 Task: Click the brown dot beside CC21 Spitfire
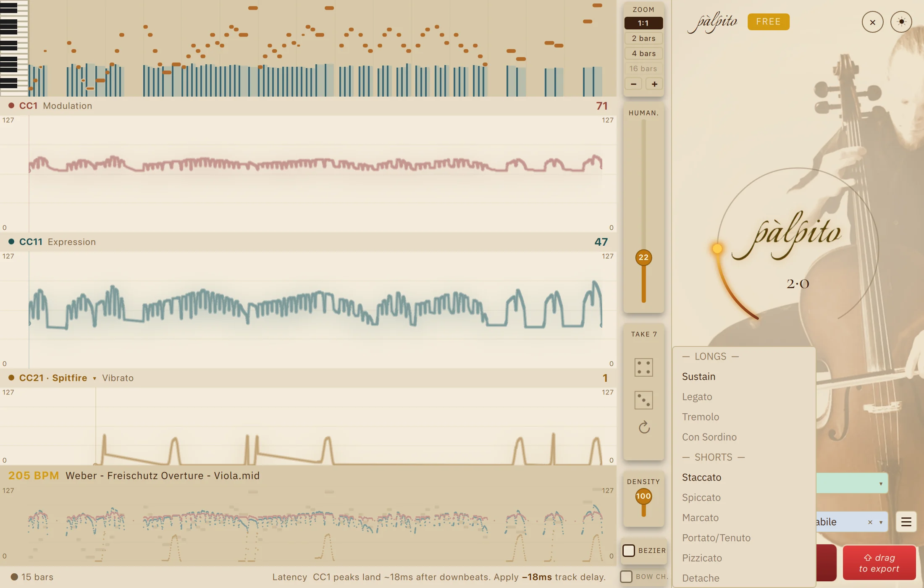(11, 378)
